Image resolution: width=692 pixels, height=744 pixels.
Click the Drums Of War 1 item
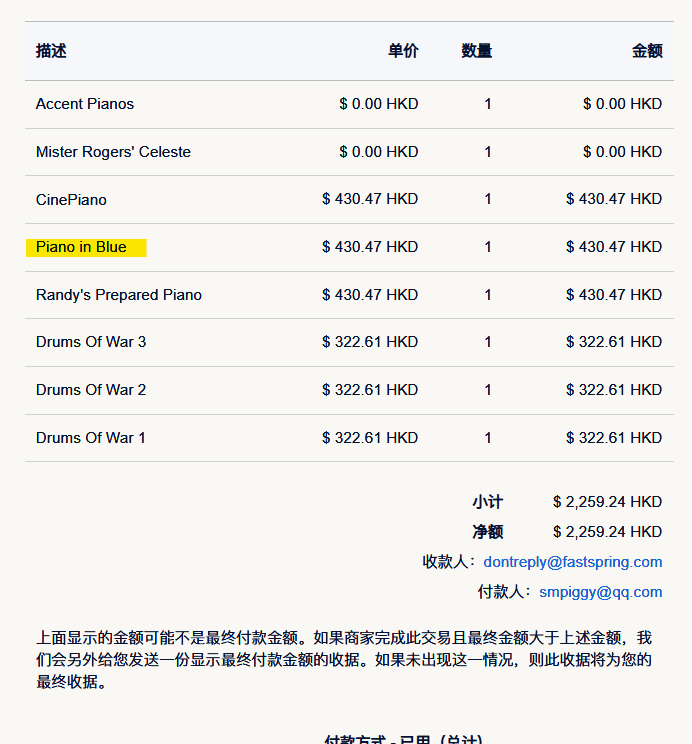[x=91, y=438]
